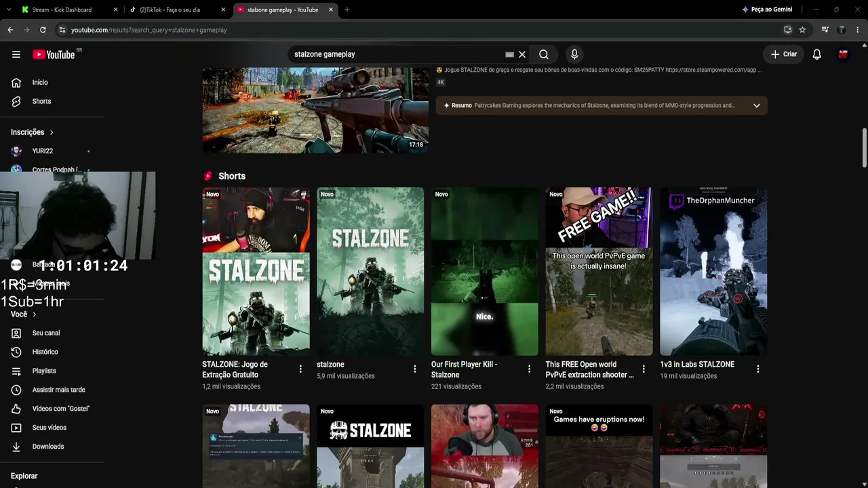This screenshot has height=488, width=868.
Task: Open options for "1v3 in Labs STALZONE"
Action: [x=758, y=369]
